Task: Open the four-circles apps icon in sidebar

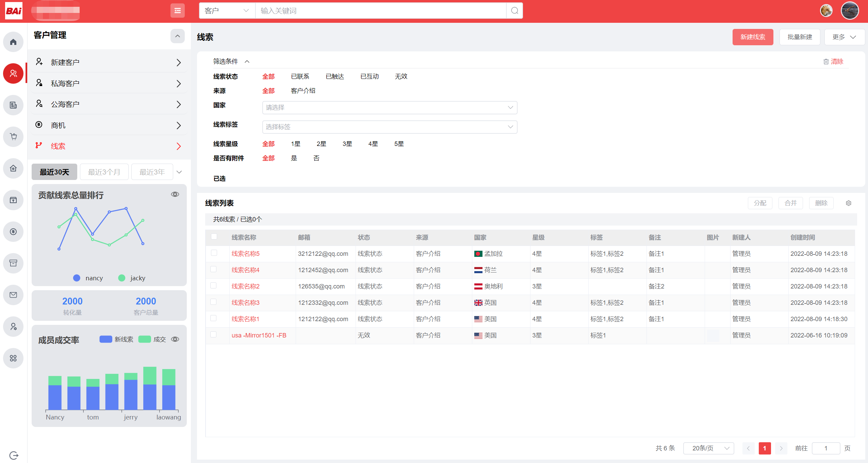Action: pyautogui.click(x=13, y=358)
